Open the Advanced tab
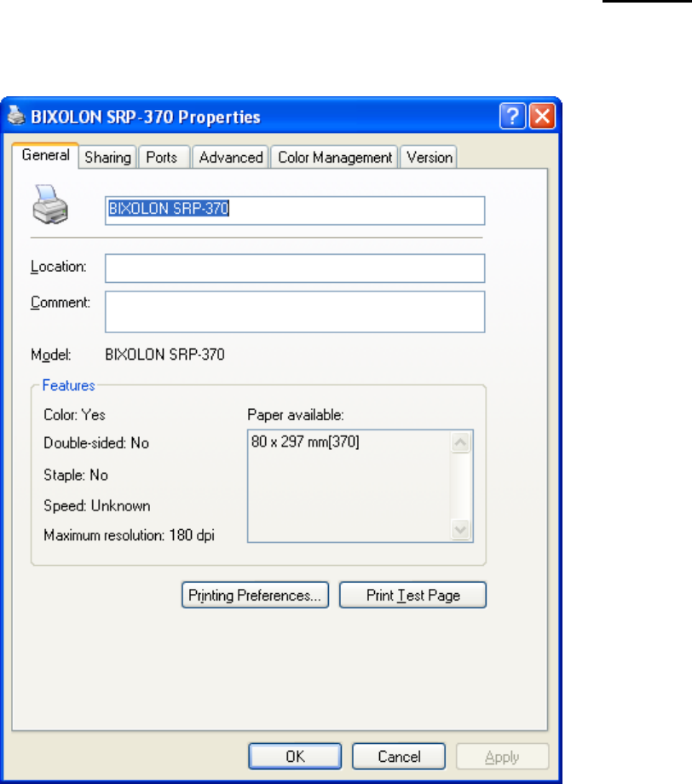The height and width of the screenshot is (784, 692). tap(230, 158)
